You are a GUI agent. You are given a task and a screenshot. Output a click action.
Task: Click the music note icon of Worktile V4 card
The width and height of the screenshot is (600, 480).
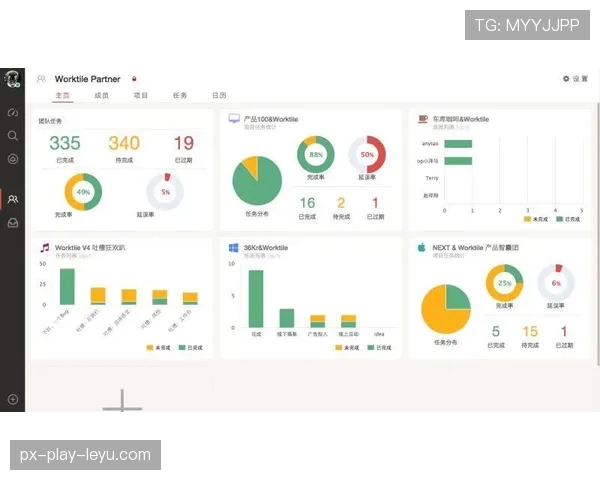[45, 248]
